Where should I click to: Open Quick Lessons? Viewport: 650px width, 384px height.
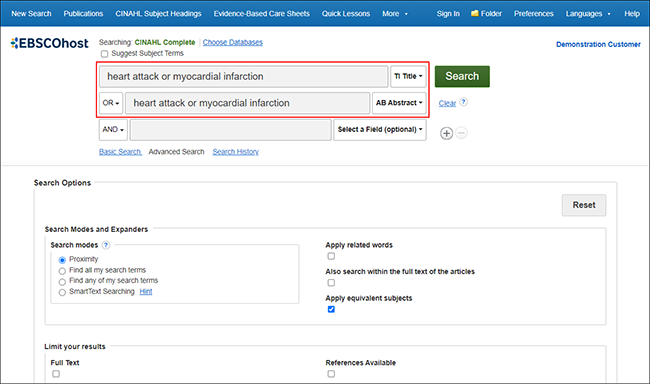[346, 14]
